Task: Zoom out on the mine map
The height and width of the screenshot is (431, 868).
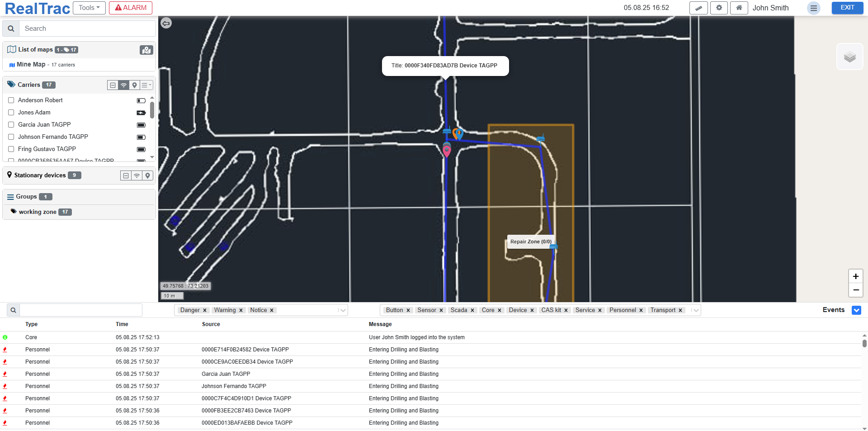Action: (856, 290)
